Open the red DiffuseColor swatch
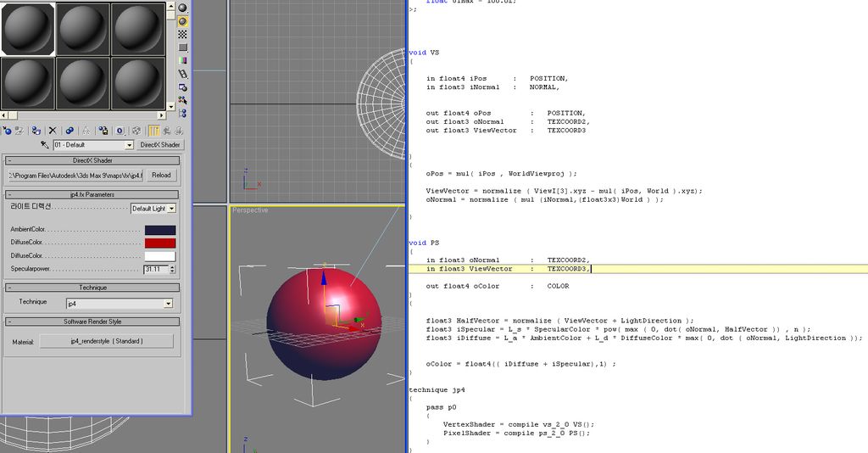868x453 pixels. click(x=160, y=243)
